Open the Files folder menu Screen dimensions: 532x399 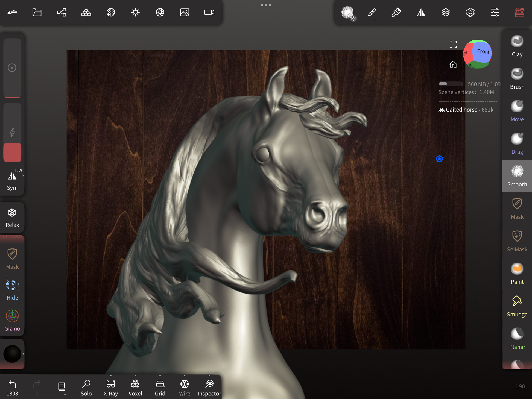[x=37, y=12]
